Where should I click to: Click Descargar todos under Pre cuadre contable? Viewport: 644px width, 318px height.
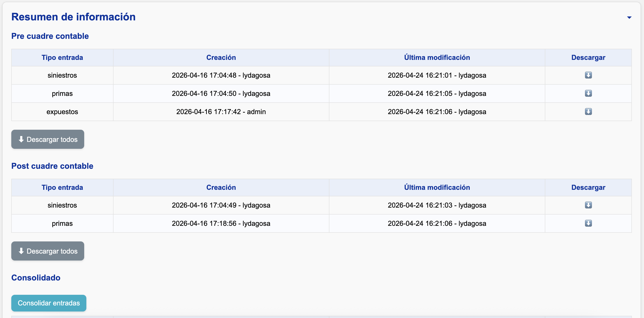tap(48, 139)
